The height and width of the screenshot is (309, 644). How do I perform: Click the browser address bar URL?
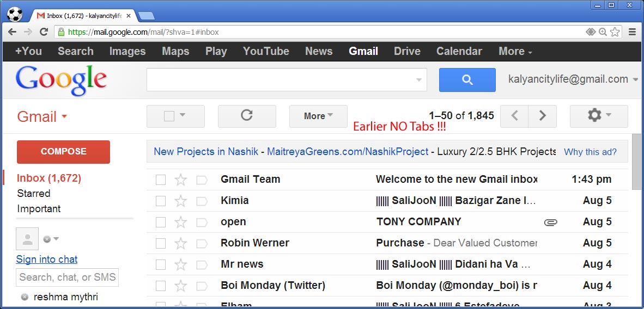143,32
